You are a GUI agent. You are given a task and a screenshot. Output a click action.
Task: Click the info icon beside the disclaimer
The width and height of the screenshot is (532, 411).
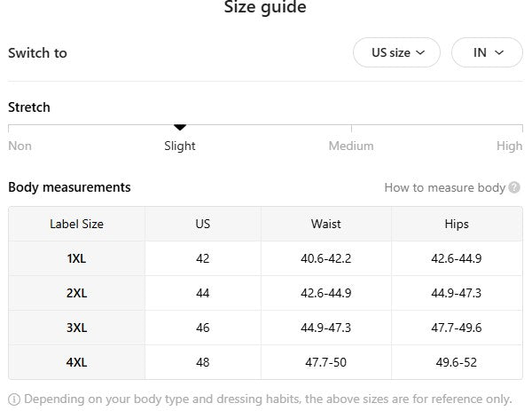(x=13, y=399)
